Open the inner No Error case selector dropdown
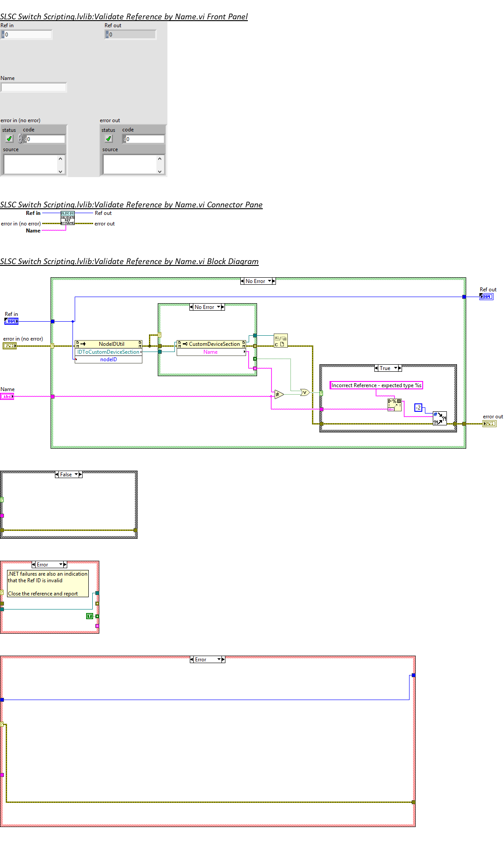Image resolution: width=504 pixels, height=849 pixels. click(219, 307)
